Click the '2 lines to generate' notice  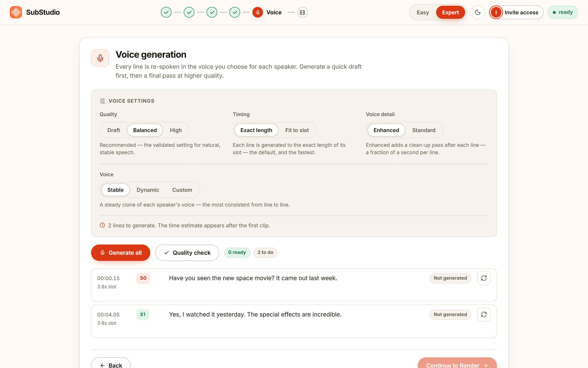189,225
